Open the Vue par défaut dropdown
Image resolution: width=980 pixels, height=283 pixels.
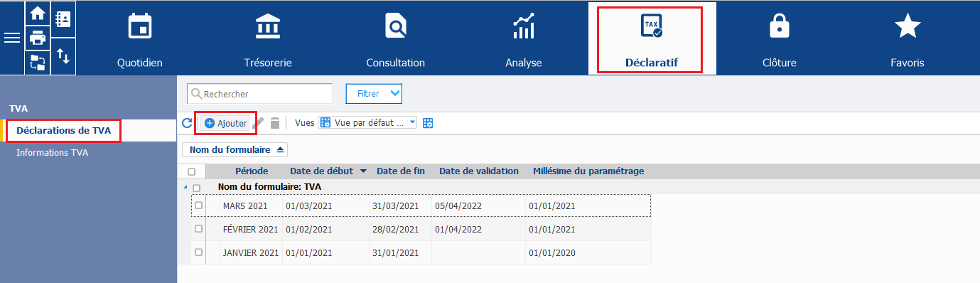click(368, 123)
